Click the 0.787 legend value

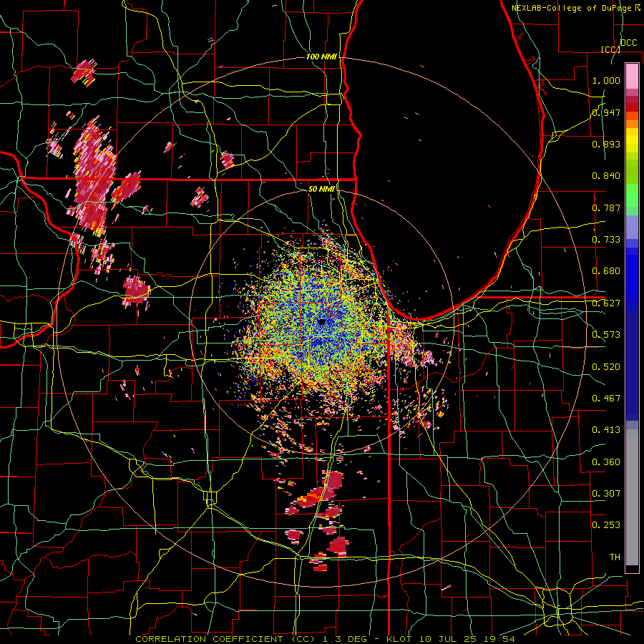(606, 208)
